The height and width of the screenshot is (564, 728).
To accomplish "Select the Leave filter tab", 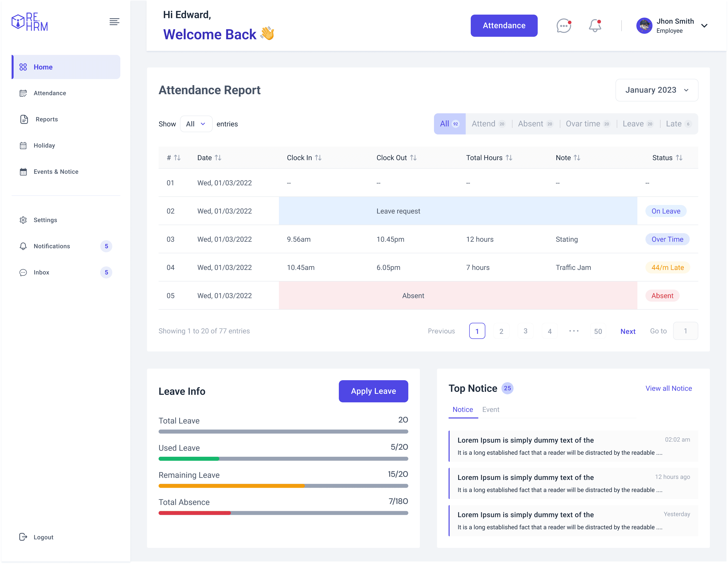I will pos(638,124).
